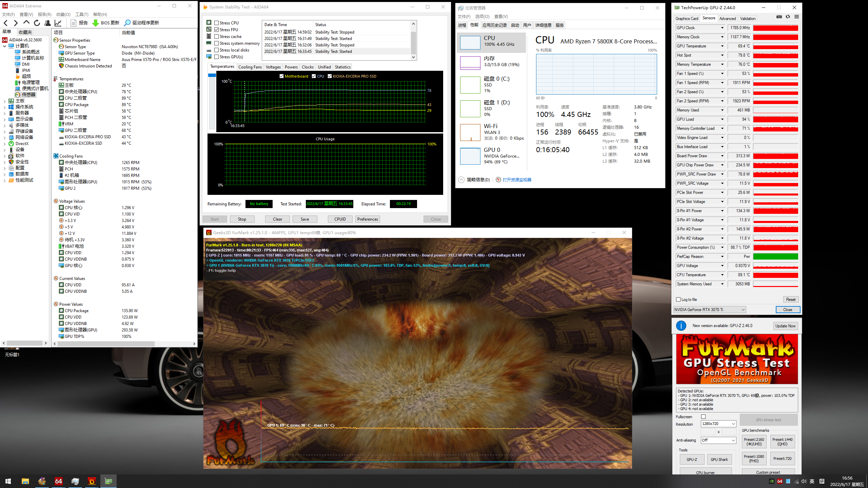Open GPU-Z Graphics Card tab
Image resolution: width=868 pixels, height=488 pixels.
pyautogui.click(x=687, y=18)
